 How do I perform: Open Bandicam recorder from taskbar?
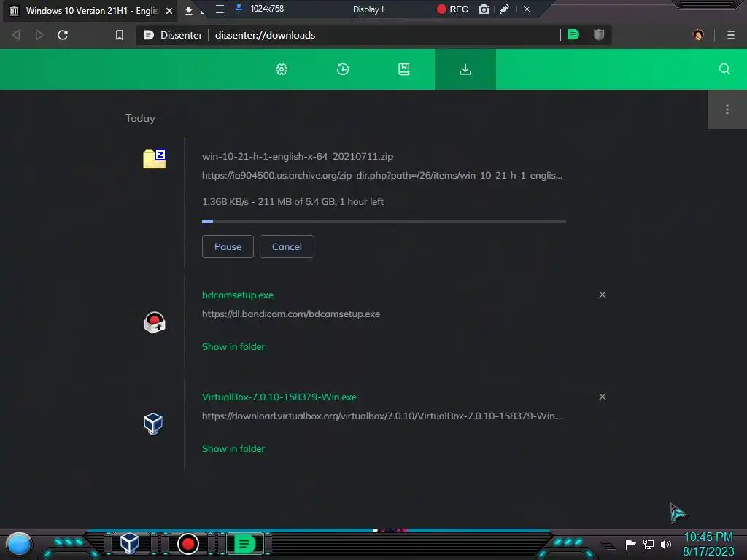(x=188, y=544)
